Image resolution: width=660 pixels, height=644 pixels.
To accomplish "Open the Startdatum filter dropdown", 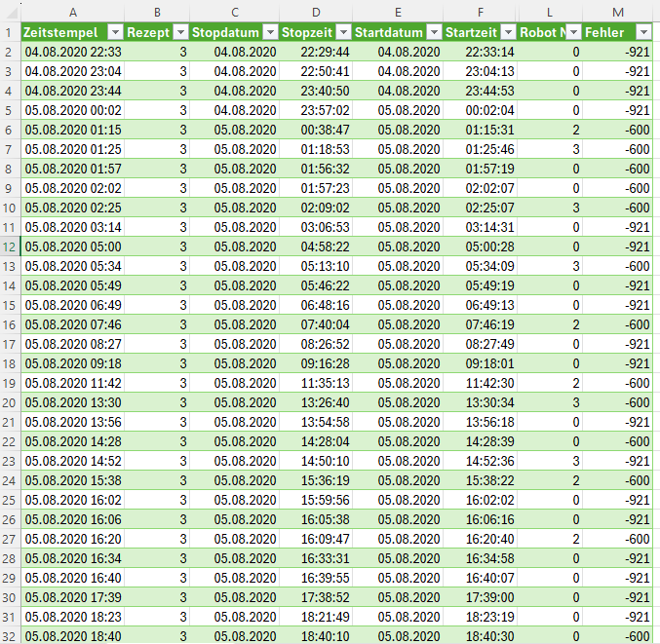I will 435,32.
